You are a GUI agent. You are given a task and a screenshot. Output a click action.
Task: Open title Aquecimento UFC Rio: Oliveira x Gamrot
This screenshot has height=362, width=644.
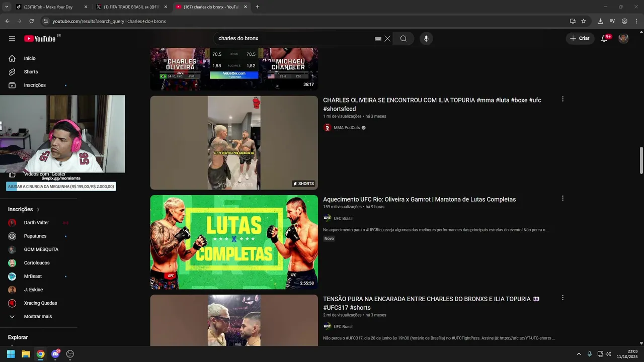click(419, 200)
